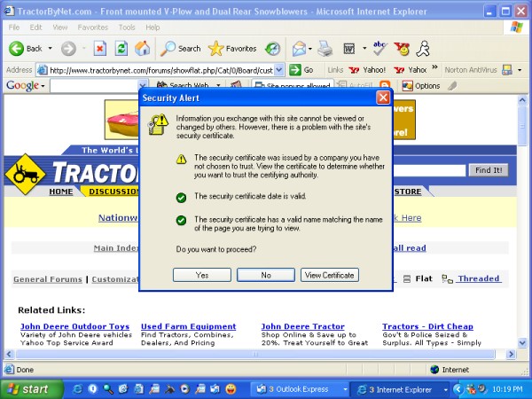Click the Yahoo Messenger smiley icon
Image resolution: width=532 pixels, height=399 pixels.
pyautogui.click(x=402, y=49)
